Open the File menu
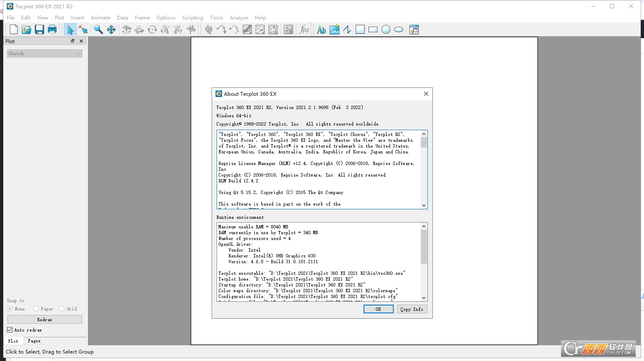The height and width of the screenshot is (361, 644). [x=11, y=18]
